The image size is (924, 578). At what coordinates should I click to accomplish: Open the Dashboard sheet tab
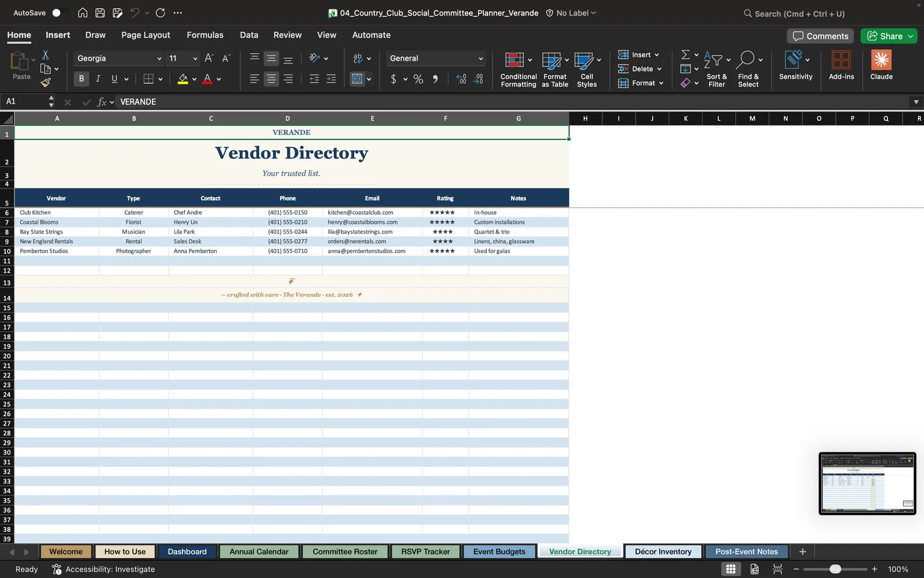pyautogui.click(x=187, y=551)
